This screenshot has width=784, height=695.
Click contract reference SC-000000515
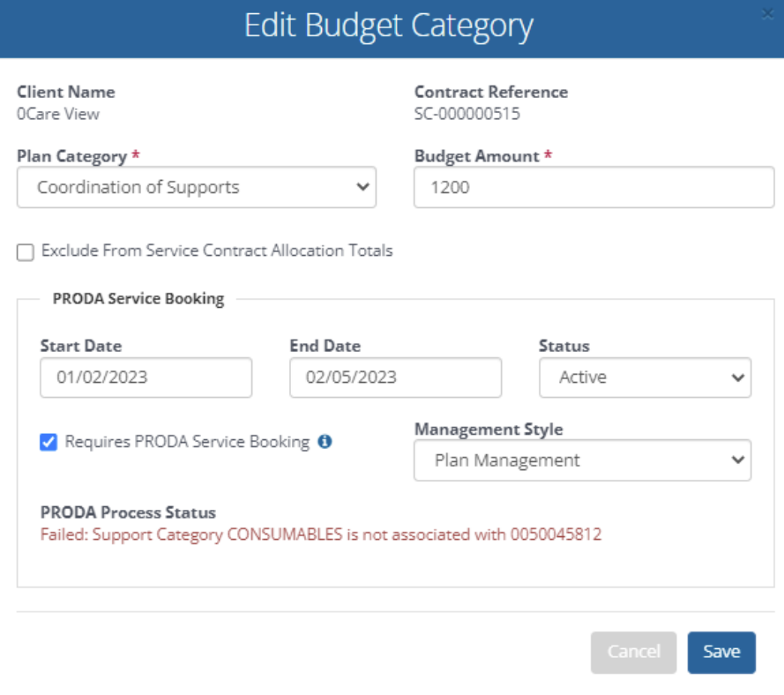467,114
